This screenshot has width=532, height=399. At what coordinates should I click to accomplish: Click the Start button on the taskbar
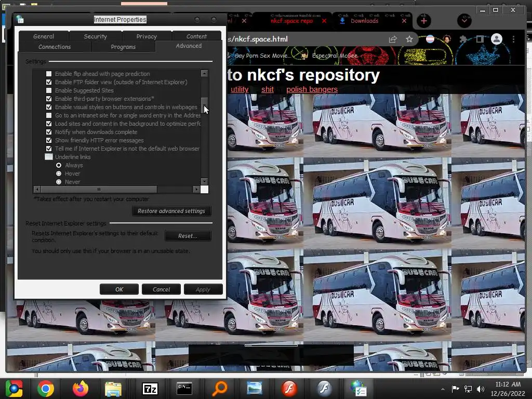coord(14,389)
